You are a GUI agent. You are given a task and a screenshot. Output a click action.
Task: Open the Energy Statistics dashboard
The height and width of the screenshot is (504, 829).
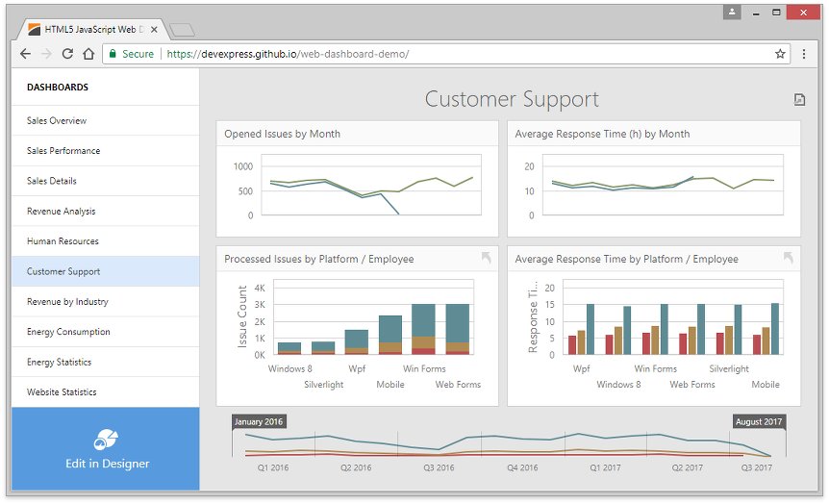(x=106, y=362)
